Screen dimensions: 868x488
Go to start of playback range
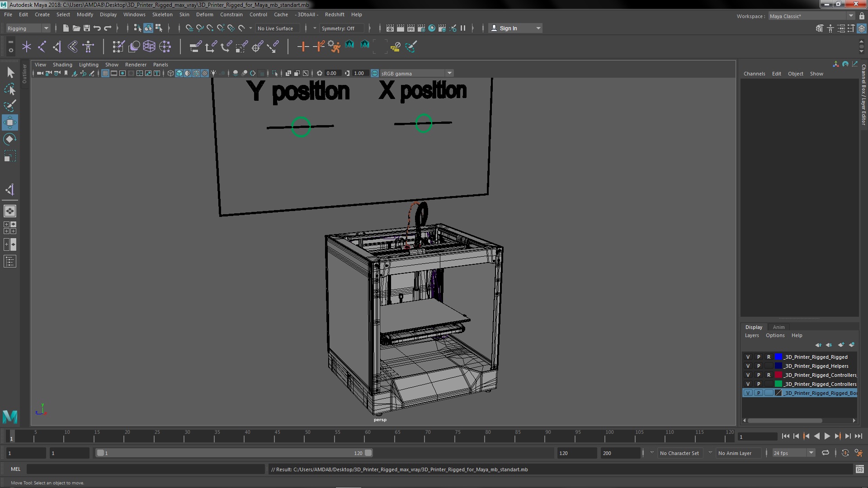(785, 436)
